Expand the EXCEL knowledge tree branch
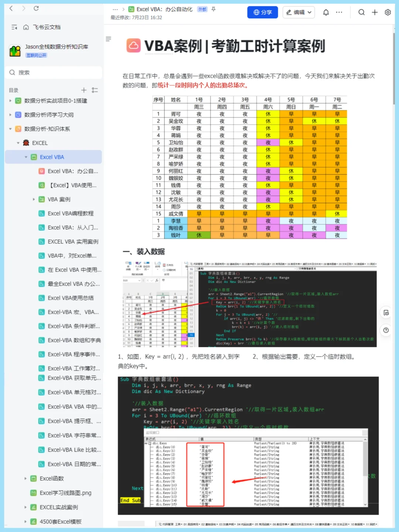 pyautogui.click(x=17, y=143)
